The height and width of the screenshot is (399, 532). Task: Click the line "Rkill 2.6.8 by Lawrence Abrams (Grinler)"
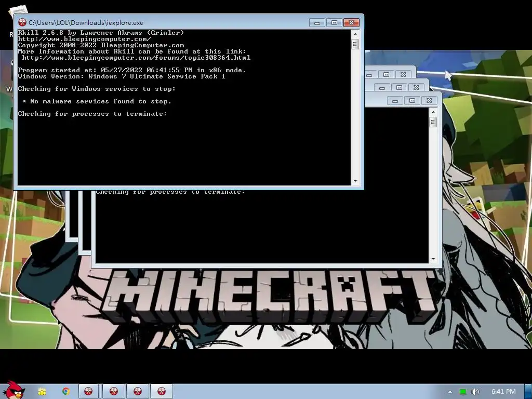point(101,33)
